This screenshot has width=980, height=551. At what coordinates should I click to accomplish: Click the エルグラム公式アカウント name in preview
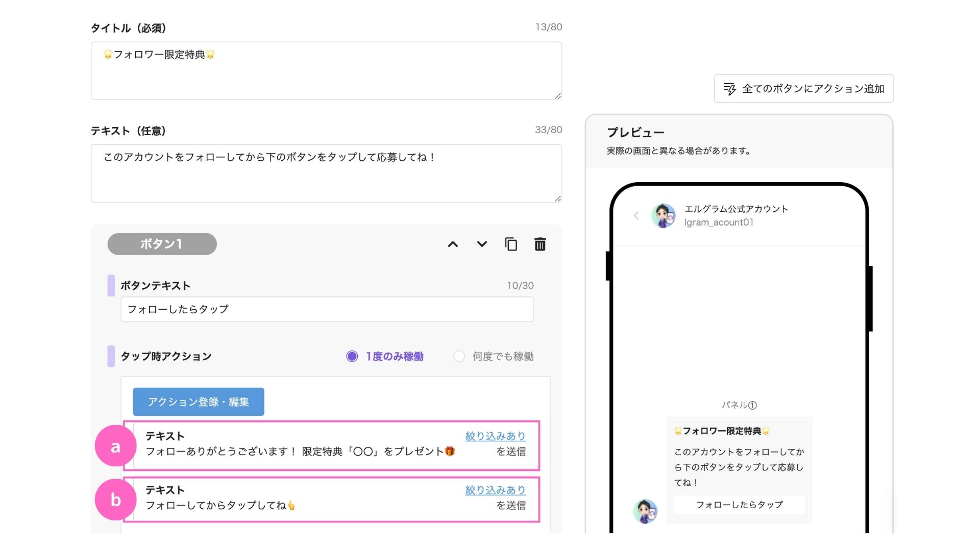tap(736, 209)
